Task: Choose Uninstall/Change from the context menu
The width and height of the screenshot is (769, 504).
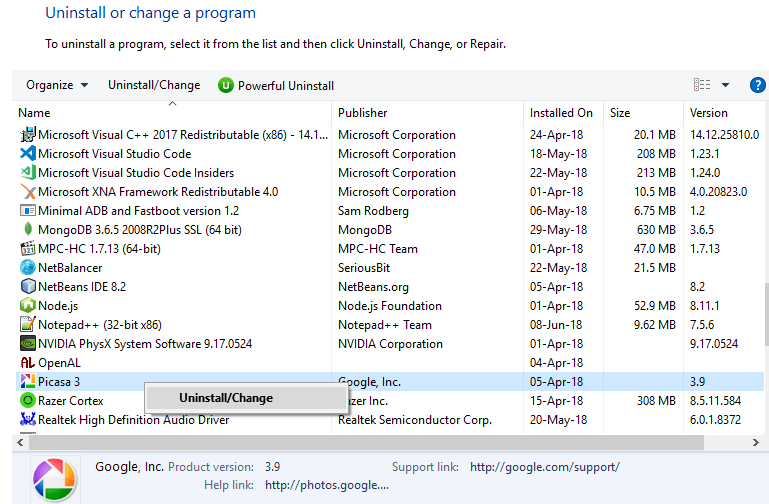Action: tap(245, 398)
